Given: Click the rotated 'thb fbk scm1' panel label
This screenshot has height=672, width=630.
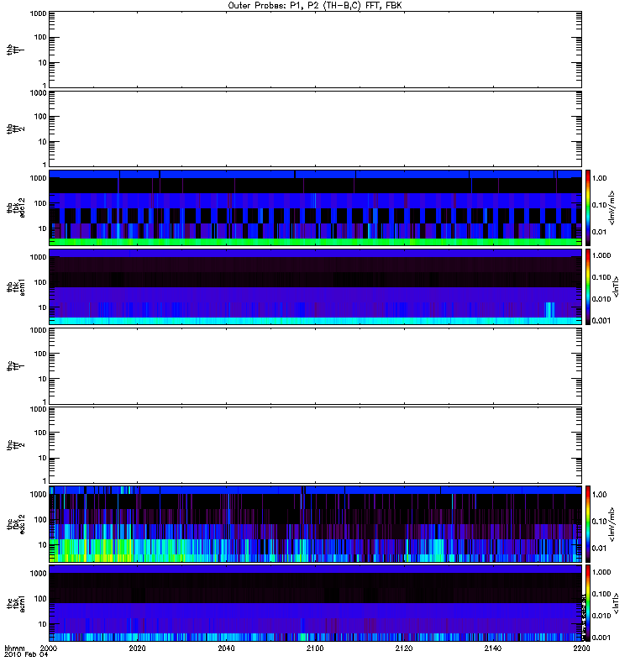Looking at the screenshot, I should 16,286.
